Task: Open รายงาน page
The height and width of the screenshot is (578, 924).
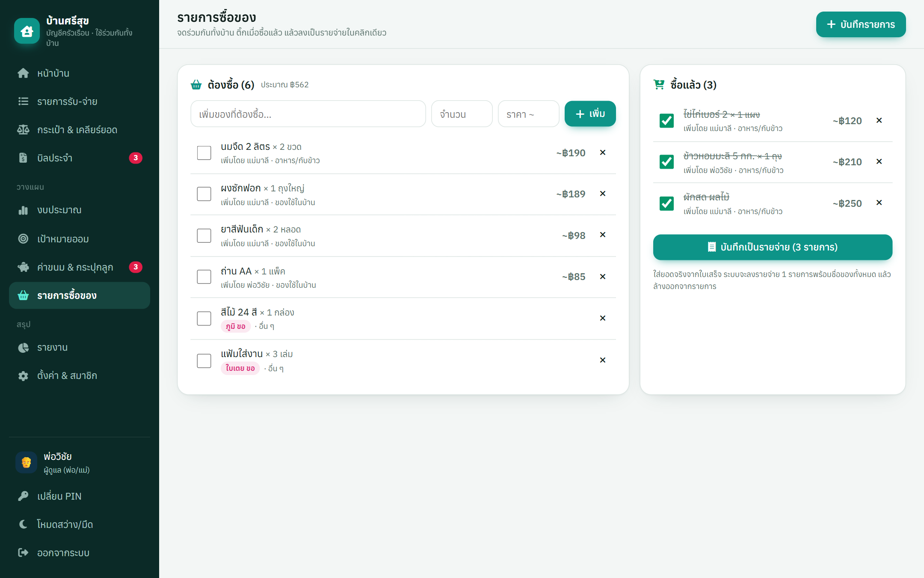Action: 80,348
